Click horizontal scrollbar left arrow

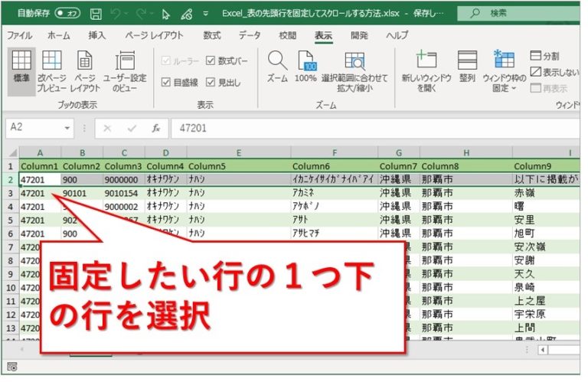(543, 350)
